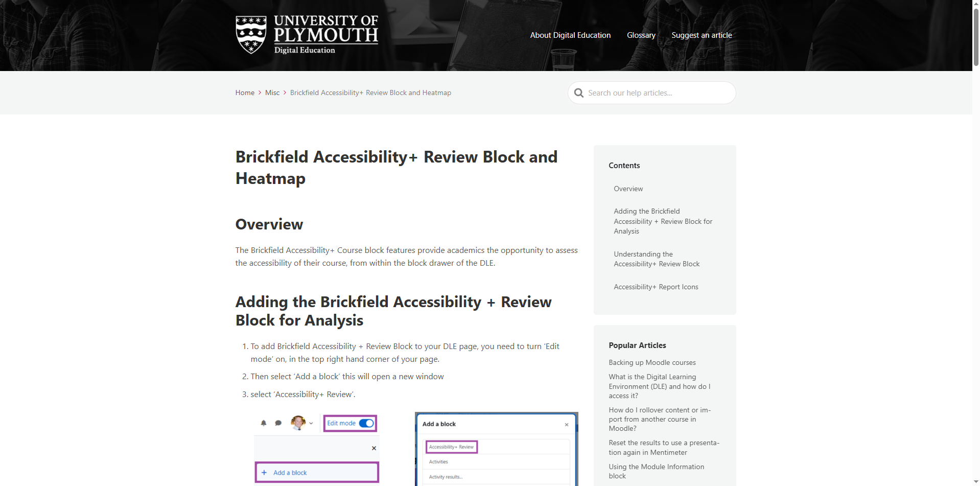Screen dimensions: 980x486
Task: Jump to Accessibility+ Report Icons section
Action: tap(656, 287)
